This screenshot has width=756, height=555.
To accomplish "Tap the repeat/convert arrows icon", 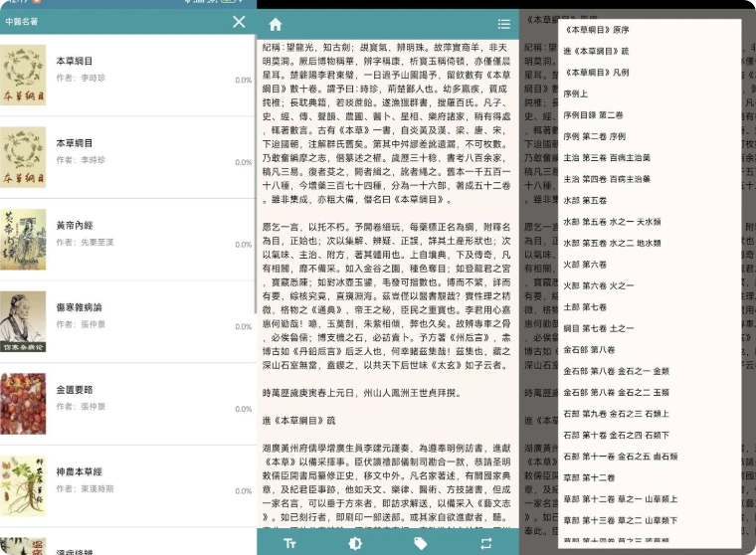I will pos(486,543).
